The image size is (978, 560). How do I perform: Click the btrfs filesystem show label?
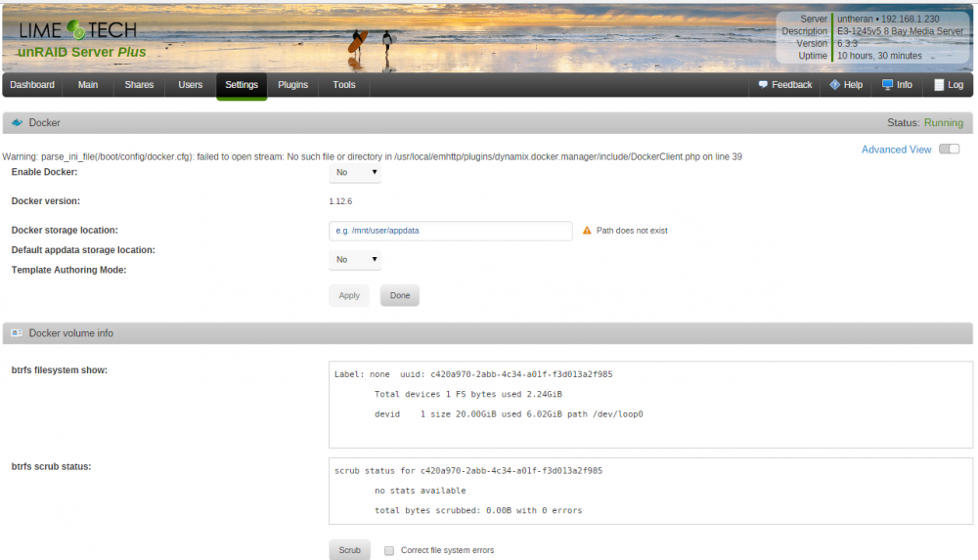[x=60, y=370]
